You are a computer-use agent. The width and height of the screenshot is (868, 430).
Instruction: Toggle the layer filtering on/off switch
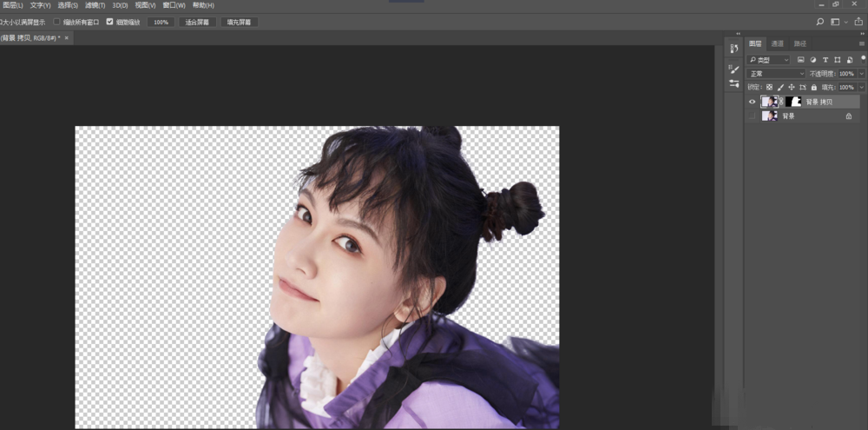(863, 58)
